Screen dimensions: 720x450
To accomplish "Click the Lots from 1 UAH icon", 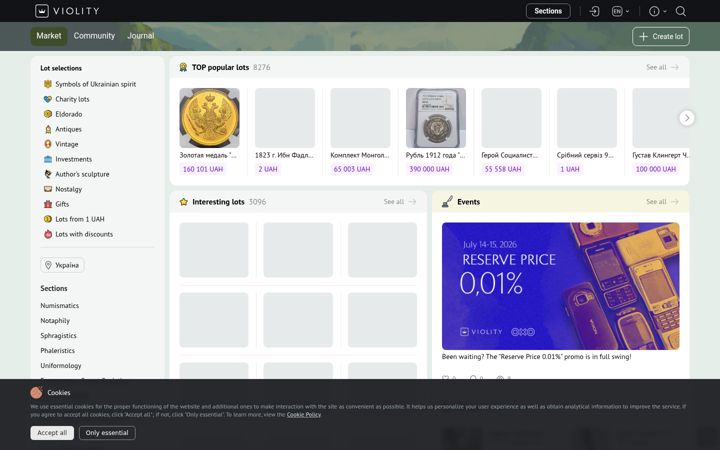I will (x=48, y=219).
